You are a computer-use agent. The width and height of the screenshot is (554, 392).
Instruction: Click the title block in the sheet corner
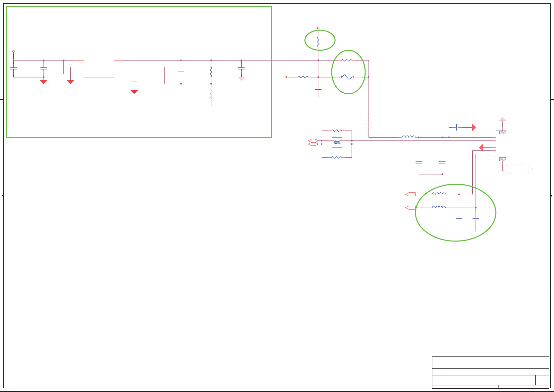point(490,372)
